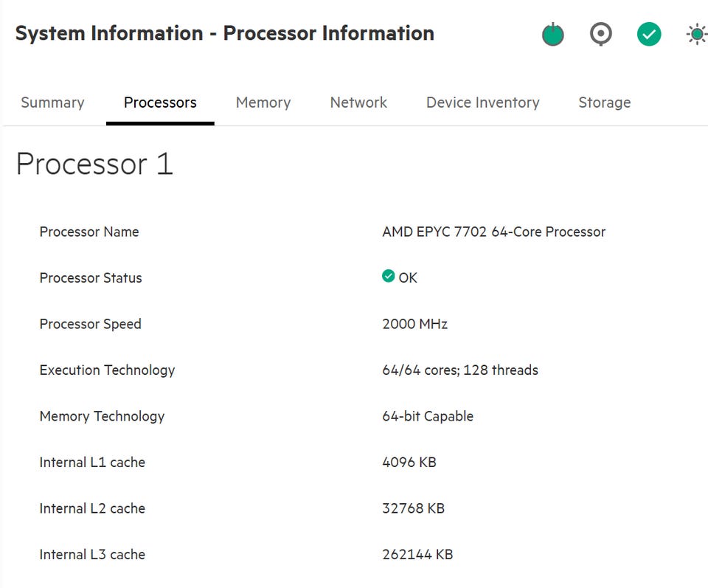The image size is (708, 588).
Task: Click the AMD EPYC 7702 processor name
Action: pos(493,232)
